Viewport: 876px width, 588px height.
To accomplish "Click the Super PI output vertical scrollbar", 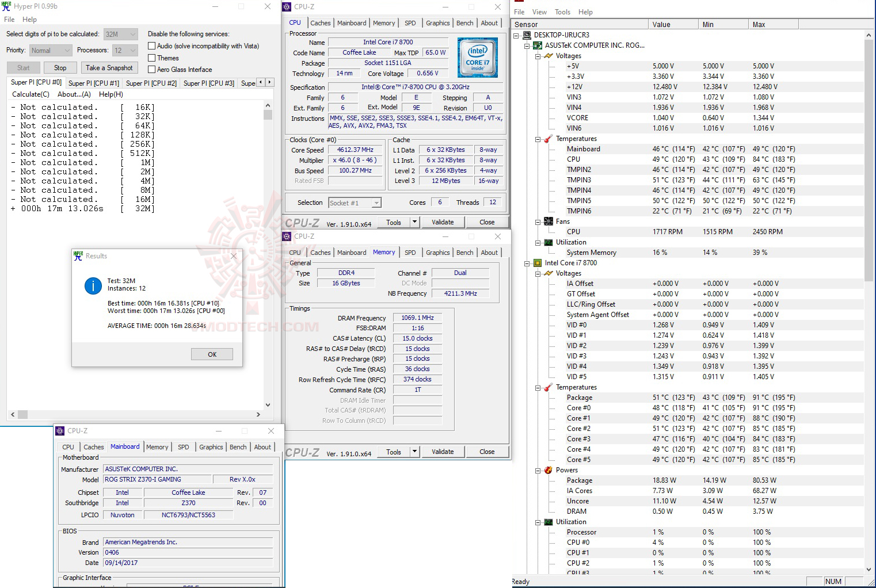I will 268,255.
